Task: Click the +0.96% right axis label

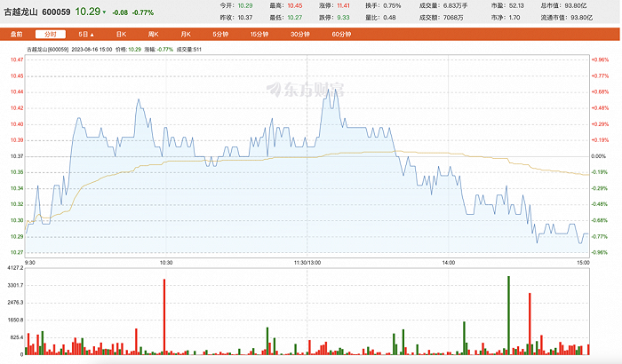Action: [600, 59]
